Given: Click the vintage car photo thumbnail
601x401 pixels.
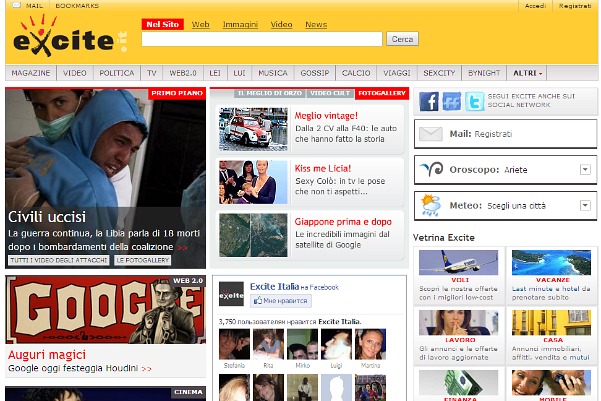Looking at the screenshot, I should (253, 129).
